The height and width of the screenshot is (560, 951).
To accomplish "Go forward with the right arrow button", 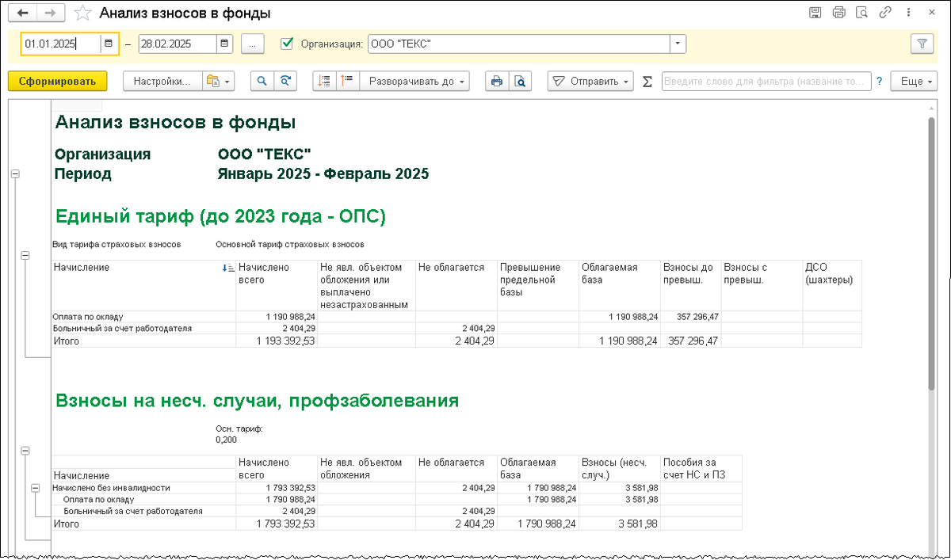I will [x=50, y=13].
